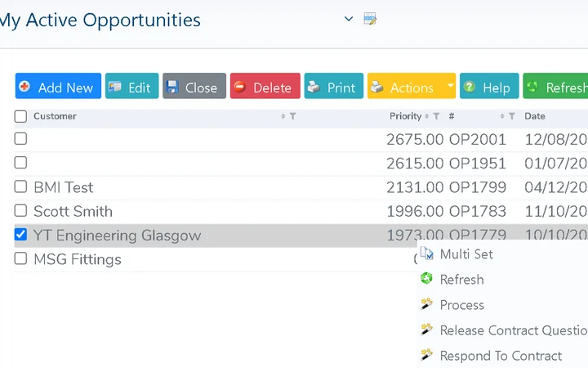Click the Help button

tap(489, 86)
